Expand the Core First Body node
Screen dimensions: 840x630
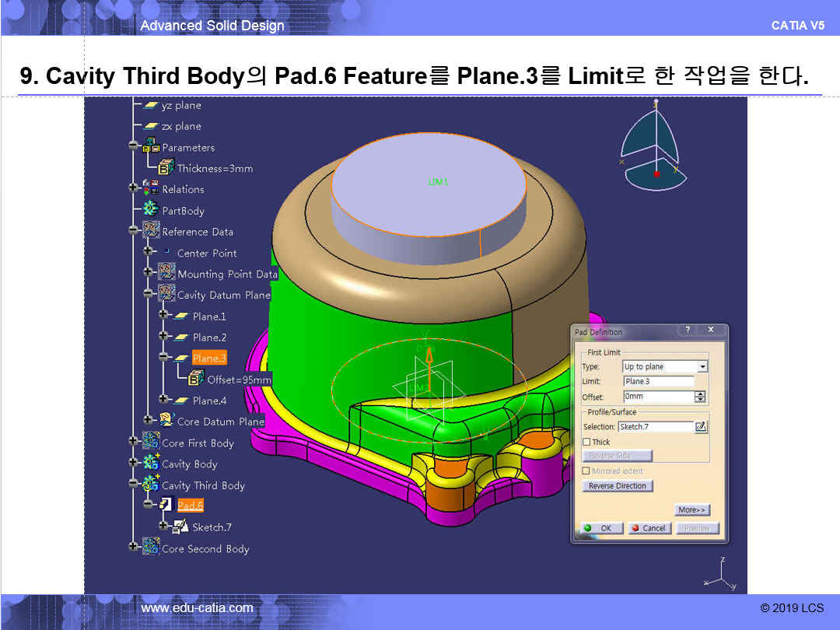133,443
